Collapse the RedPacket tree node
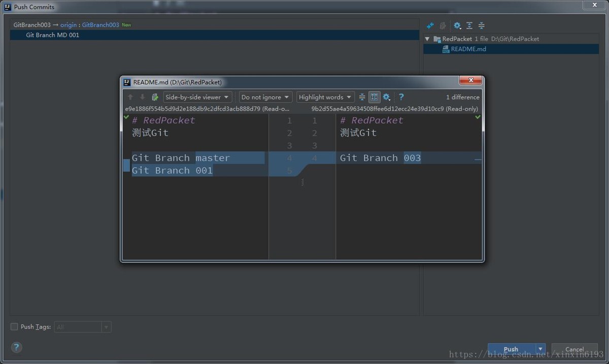Viewport: 609px width, 364px height. 427,39
